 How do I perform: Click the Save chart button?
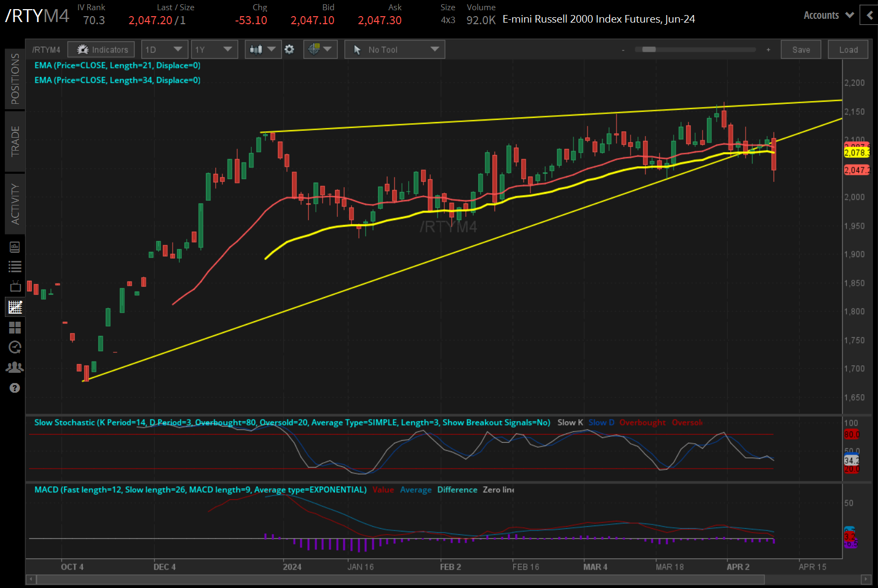(801, 49)
